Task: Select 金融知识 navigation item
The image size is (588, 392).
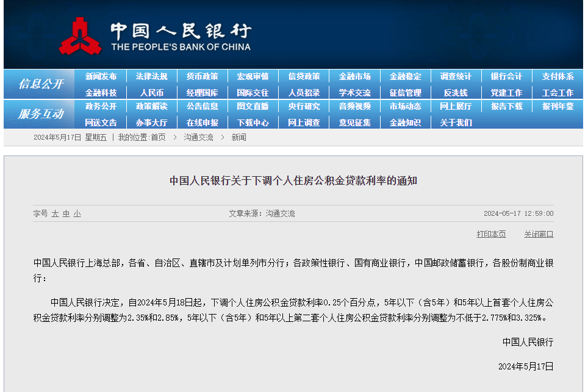Action: (x=406, y=123)
